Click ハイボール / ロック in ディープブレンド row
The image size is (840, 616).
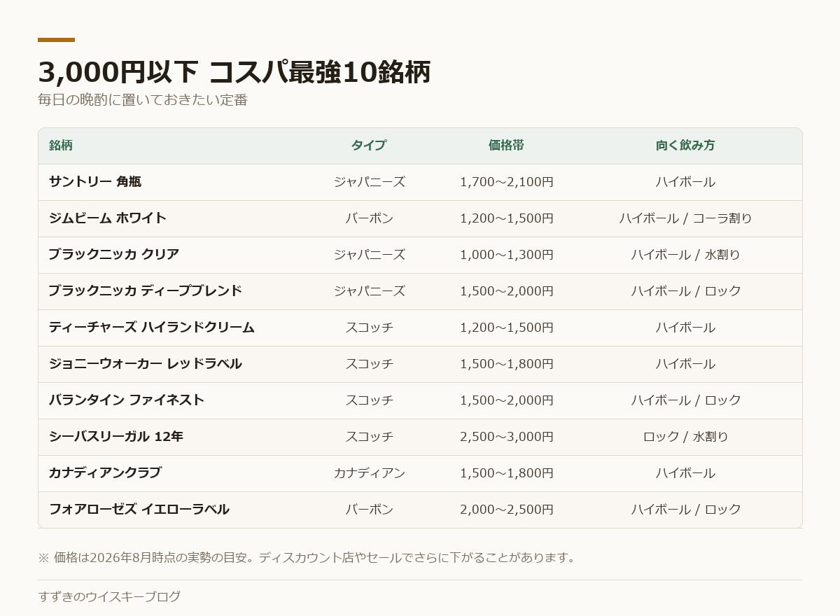pyautogui.click(x=685, y=291)
